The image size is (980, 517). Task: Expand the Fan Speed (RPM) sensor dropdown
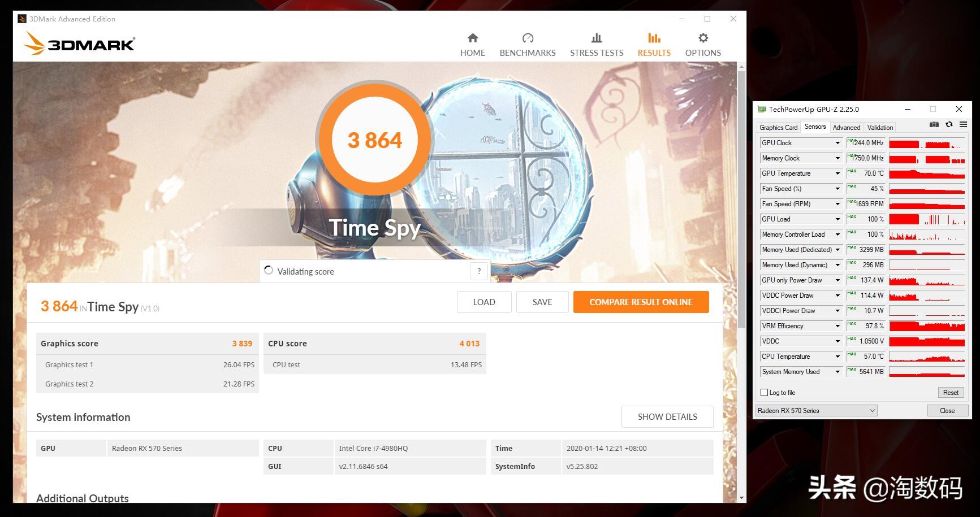837,204
